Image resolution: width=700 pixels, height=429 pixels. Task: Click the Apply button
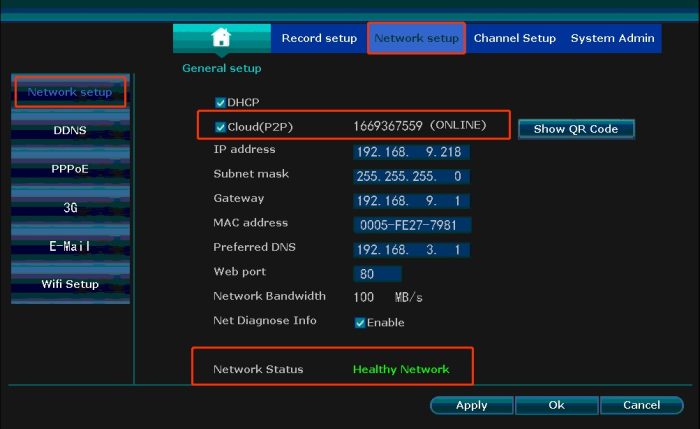[x=471, y=405]
